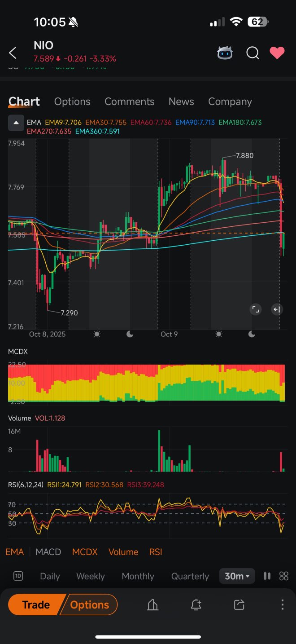Tap the iOS home indicator bar
296x644 pixels.
tap(148, 636)
